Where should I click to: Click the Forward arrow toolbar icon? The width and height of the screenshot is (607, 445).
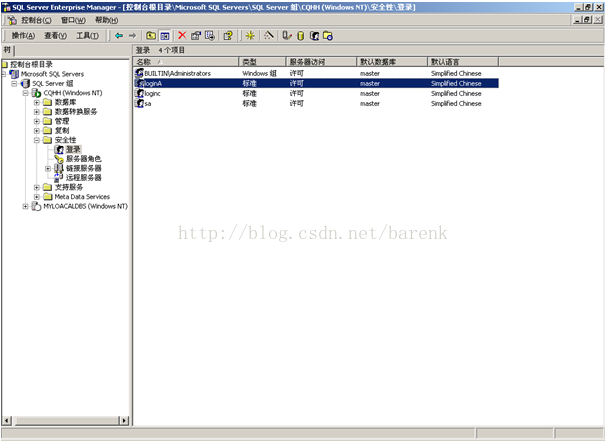132,36
